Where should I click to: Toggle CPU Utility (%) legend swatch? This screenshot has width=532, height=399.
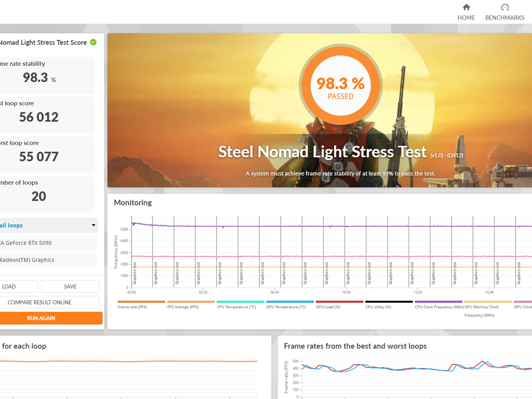pyautogui.click(x=389, y=302)
